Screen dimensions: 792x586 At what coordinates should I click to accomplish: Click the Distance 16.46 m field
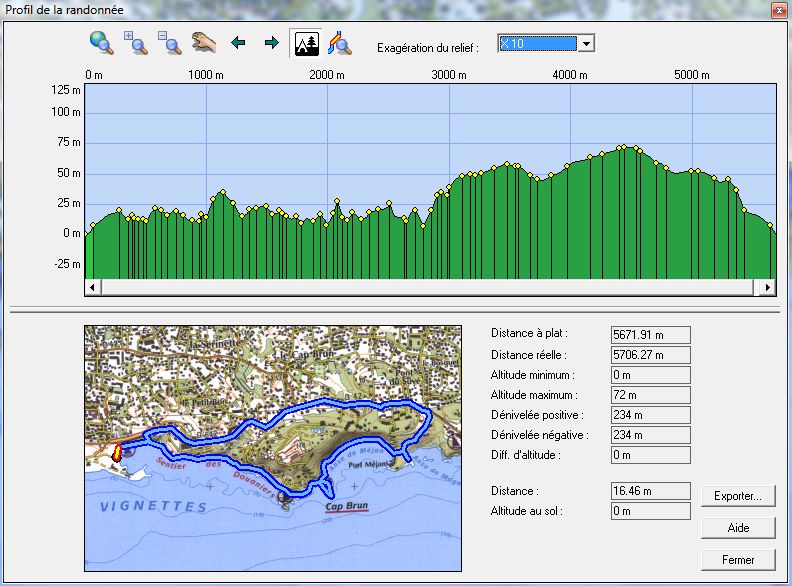tap(651, 491)
